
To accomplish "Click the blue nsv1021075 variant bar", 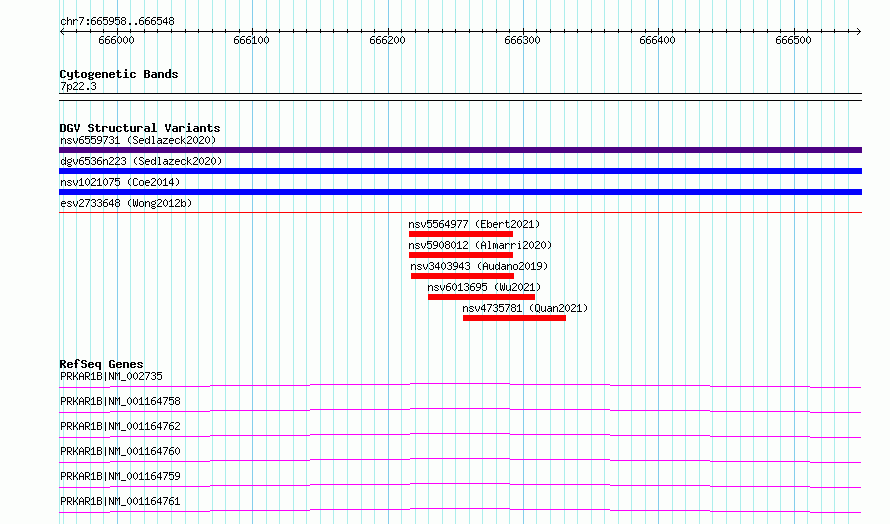I will click(460, 192).
